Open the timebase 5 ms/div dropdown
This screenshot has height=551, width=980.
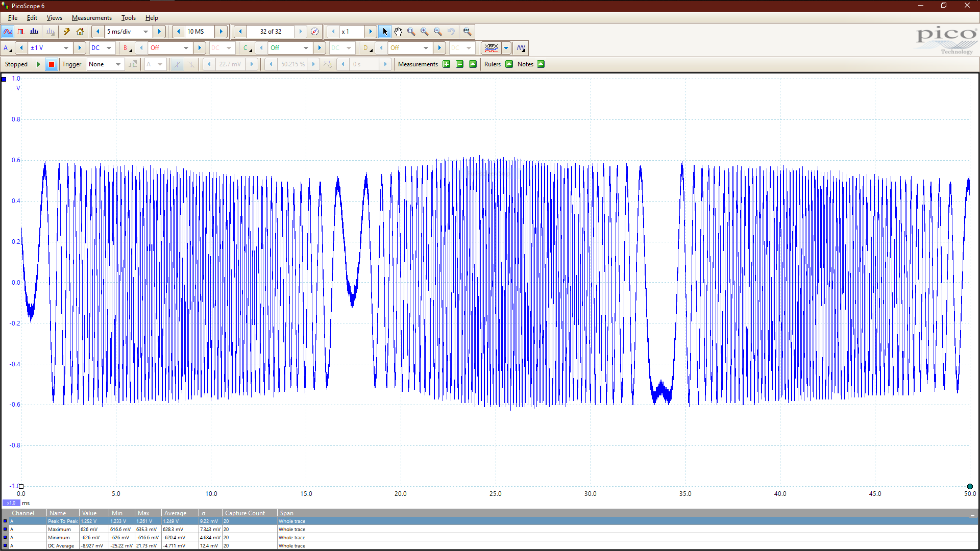[x=146, y=32]
